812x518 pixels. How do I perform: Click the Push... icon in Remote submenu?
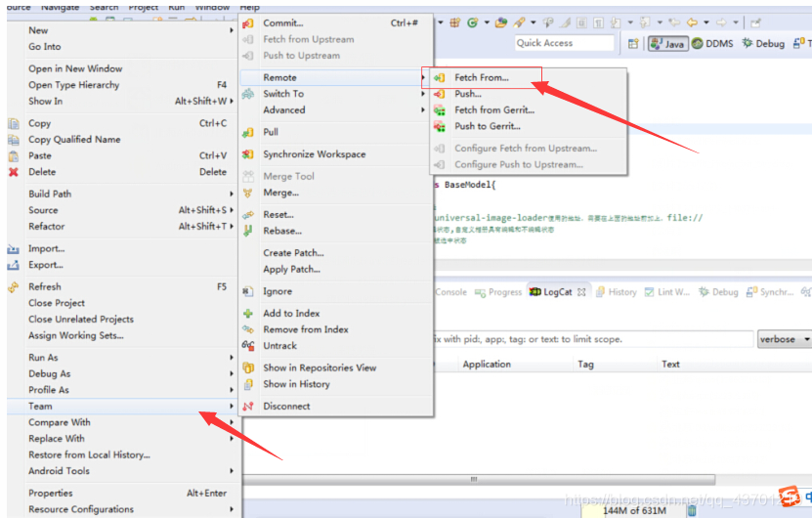click(x=439, y=94)
